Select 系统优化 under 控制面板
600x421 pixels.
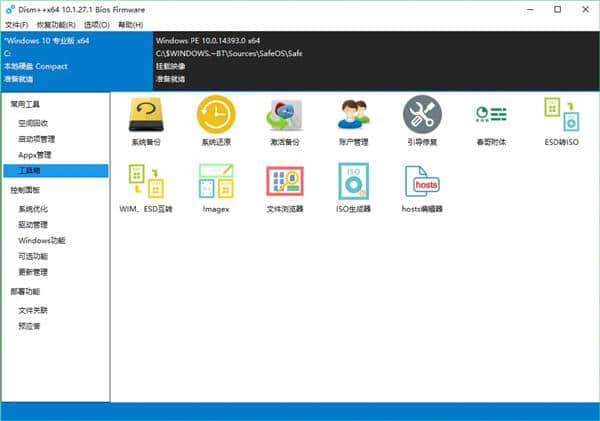pos(34,209)
